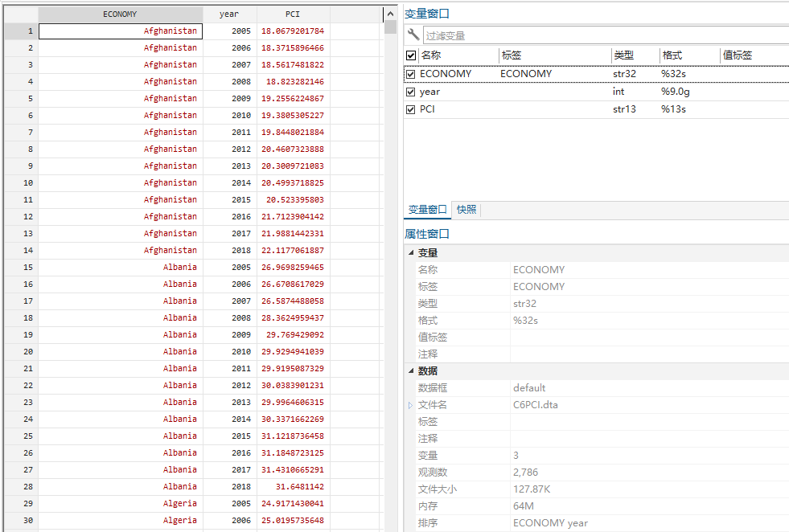Viewport: 789px width, 532px height.
Task: Click the 名称 property value ECONOMY
Action: click(x=538, y=270)
